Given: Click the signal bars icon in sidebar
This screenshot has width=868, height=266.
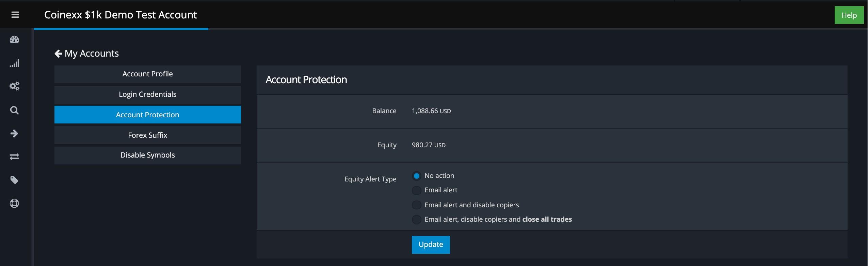Looking at the screenshot, I should (x=14, y=63).
